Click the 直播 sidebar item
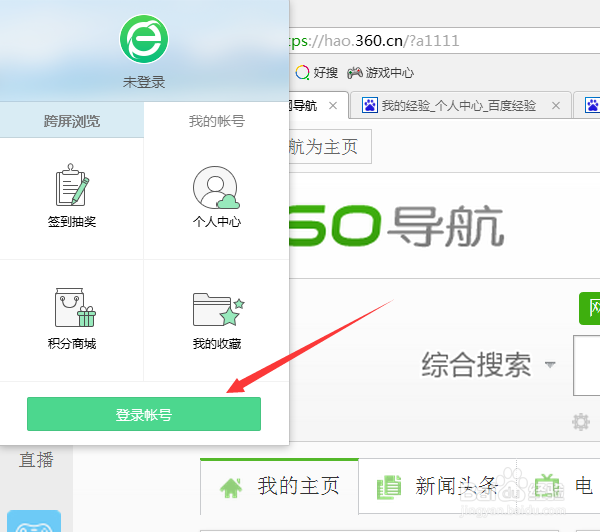This screenshot has width=600, height=532. 36,460
